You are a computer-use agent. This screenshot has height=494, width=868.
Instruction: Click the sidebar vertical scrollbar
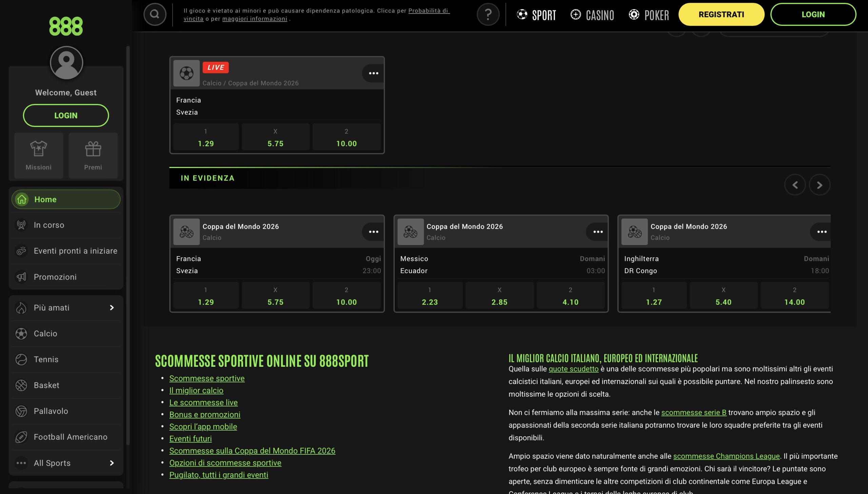coord(128,245)
